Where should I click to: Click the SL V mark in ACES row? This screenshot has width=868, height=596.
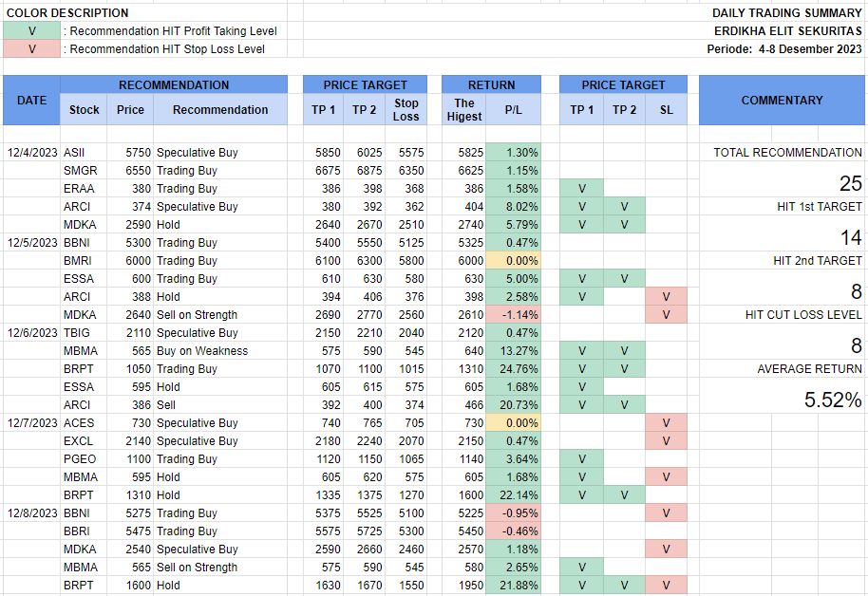tap(666, 423)
